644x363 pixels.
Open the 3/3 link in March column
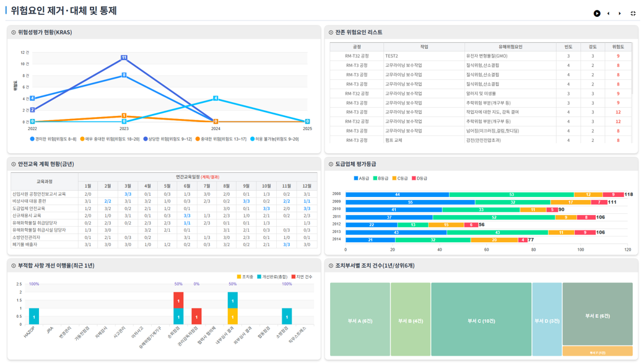point(128,195)
